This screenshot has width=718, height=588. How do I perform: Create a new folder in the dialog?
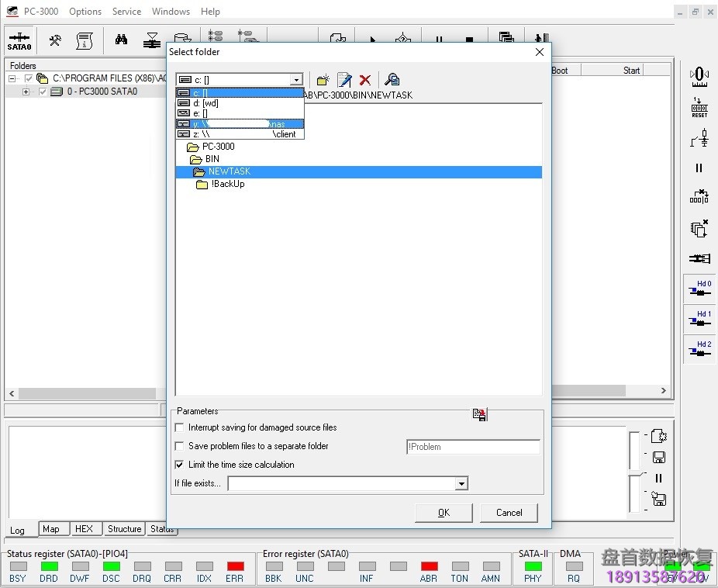click(x=323, y=80)
